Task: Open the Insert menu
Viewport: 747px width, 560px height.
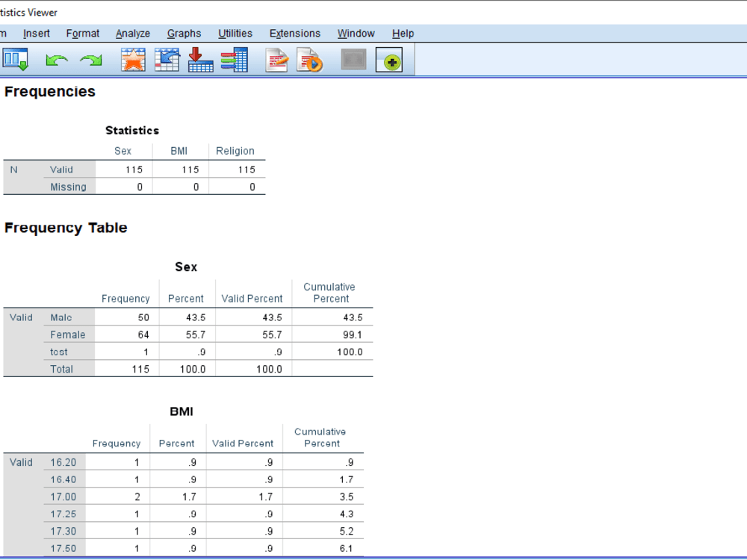Action: [37, 33]
